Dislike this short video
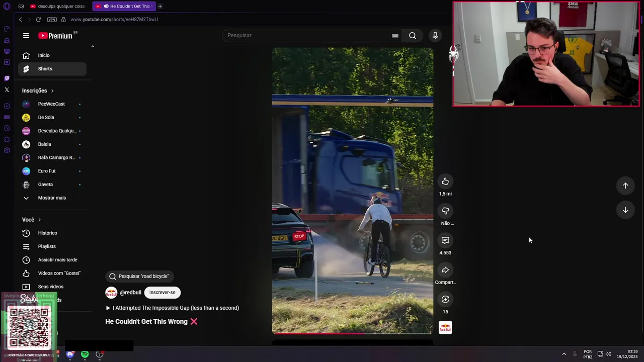644x362 pixels. [445, 211]
